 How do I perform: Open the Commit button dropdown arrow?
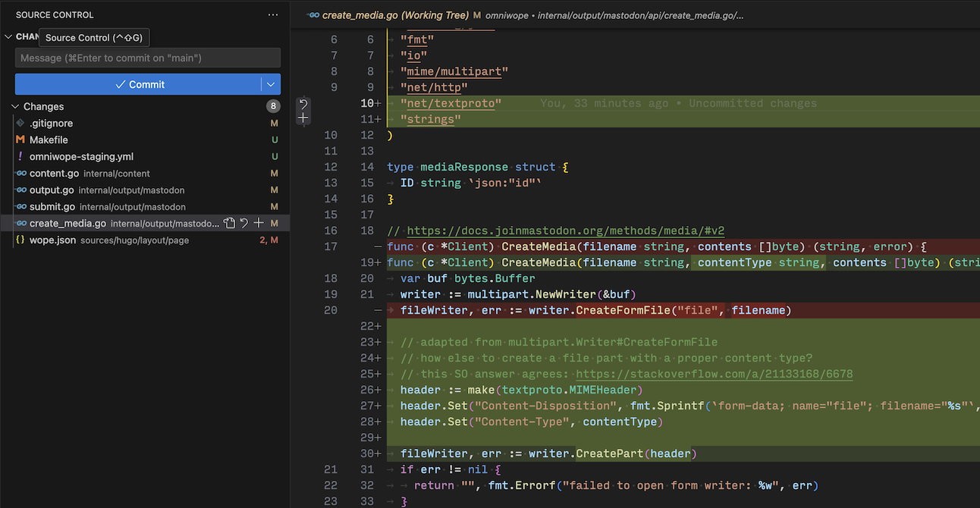[x=272, y=84]
